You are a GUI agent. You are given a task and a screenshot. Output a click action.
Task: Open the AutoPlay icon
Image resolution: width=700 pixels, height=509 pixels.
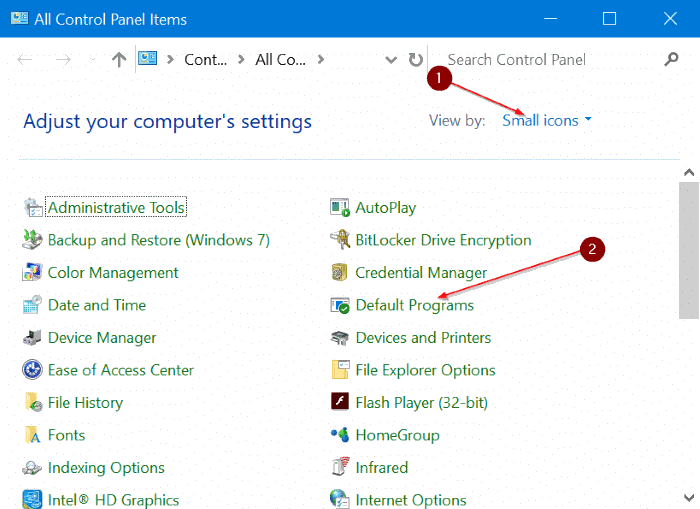(x=340, y=208)
